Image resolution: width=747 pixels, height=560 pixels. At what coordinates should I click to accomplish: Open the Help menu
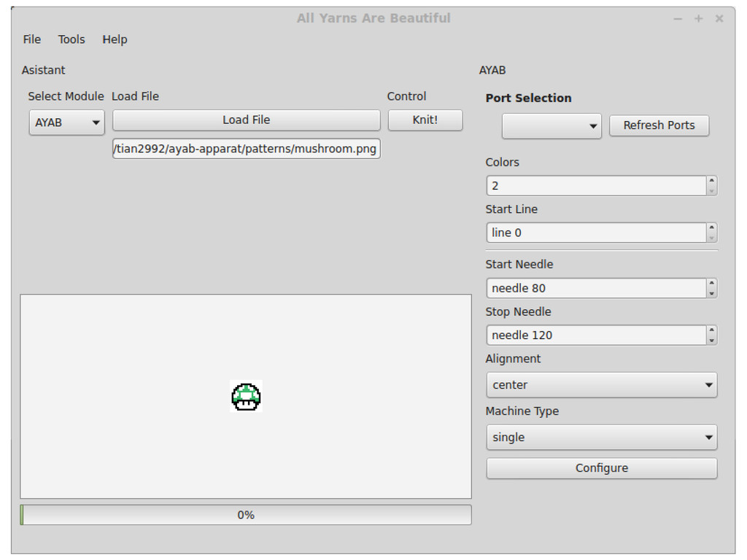[115, 39]
